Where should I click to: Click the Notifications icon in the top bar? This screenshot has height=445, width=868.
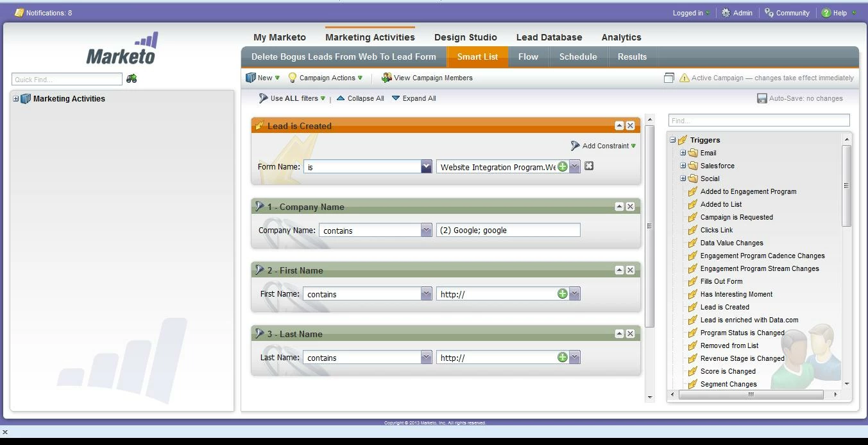pyautogui.click(x=19, y=12)
